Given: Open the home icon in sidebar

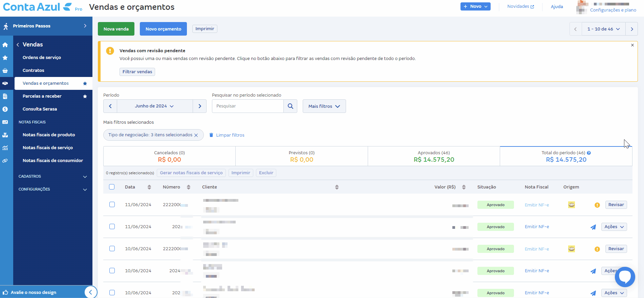Looking at the screenshot, I should pos(5,45).
